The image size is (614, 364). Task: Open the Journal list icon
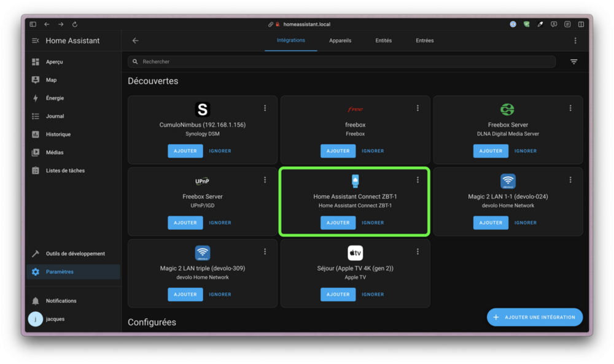36,116
